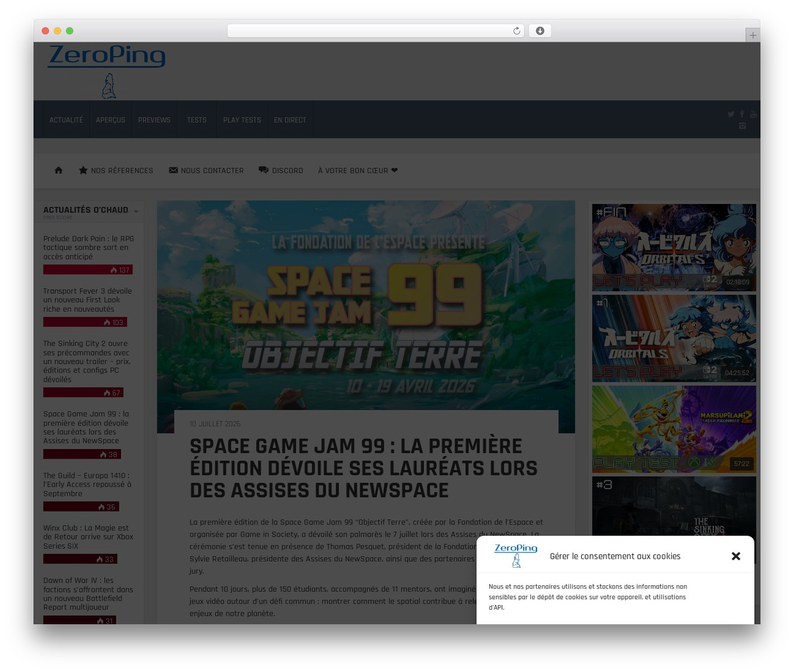Click the browser address bar
The height and width of the screenshot is (672, 794).
tap(375, 31)
